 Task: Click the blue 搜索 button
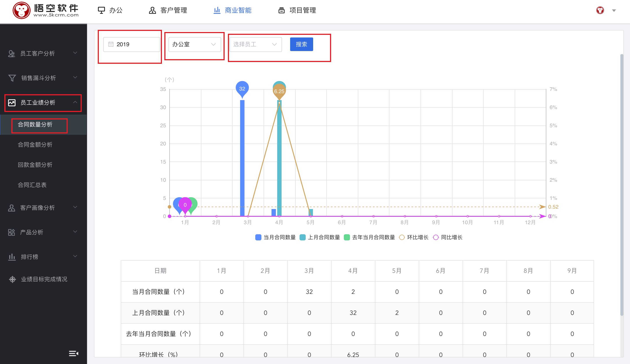click(x=301, y=44)
